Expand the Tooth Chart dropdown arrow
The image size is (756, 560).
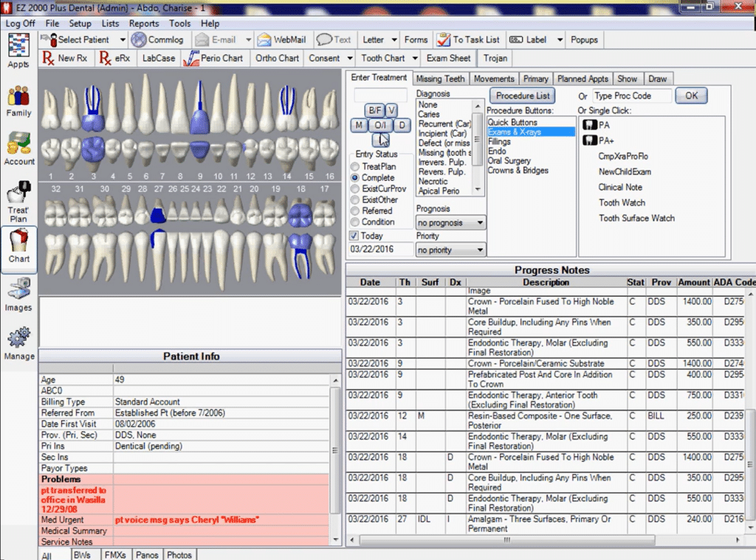(415, 58)
